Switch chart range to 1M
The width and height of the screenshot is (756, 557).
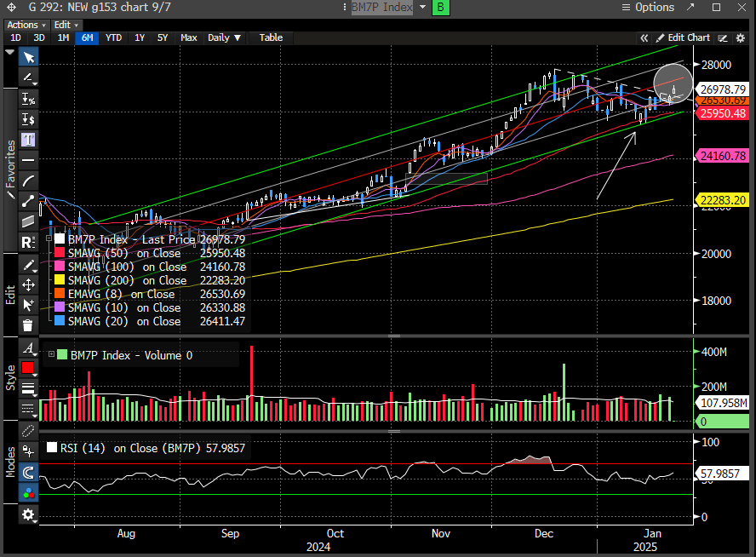(63, 37)
